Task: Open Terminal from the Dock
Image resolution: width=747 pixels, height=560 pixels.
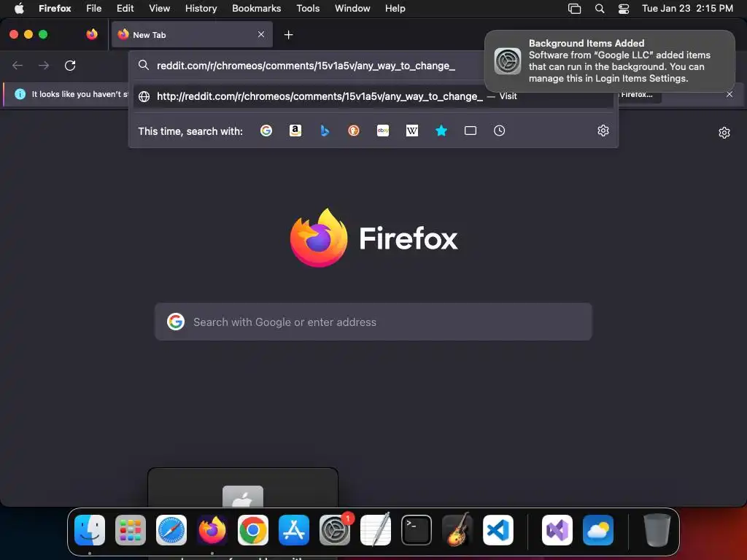Action: tap(417, 530)
